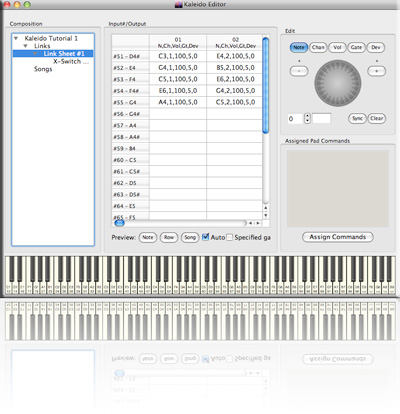Click row header #59 - B4
The height and width of the screenshot is (414, 400).
(x=130, y=148)
